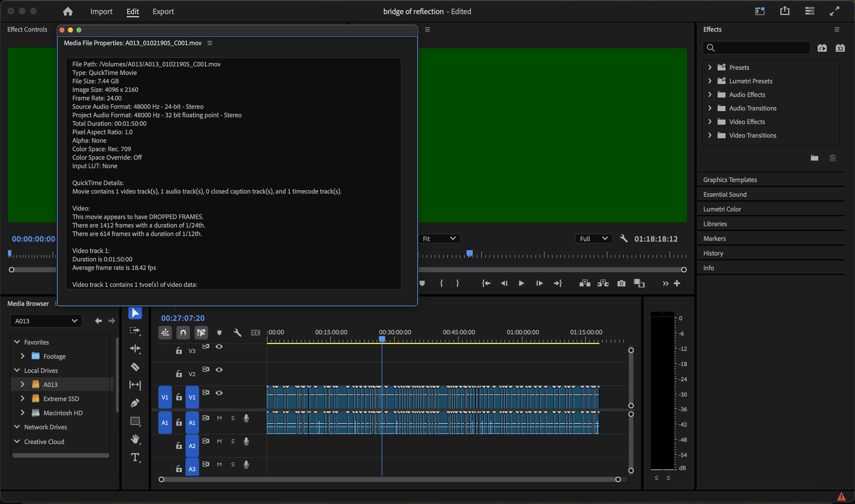Image resolution: width=855 pixels, height=504 pixels.
Task: Toggle Linked Selection in timeline
Action: 201,332
